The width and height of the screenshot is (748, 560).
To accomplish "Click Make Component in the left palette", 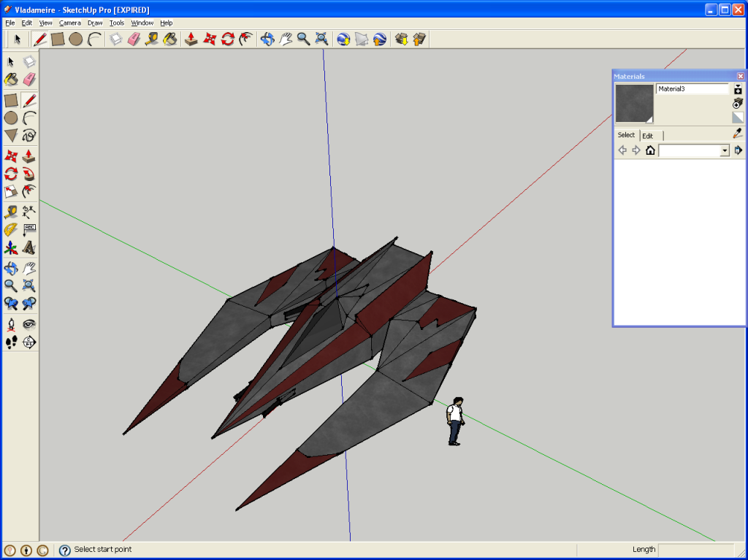I will [x=29, y=62].
